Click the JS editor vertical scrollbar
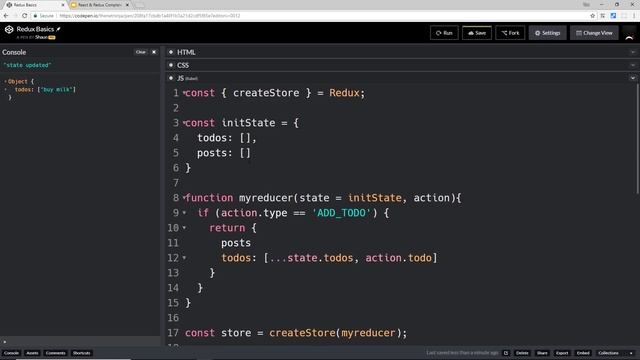 637,139
